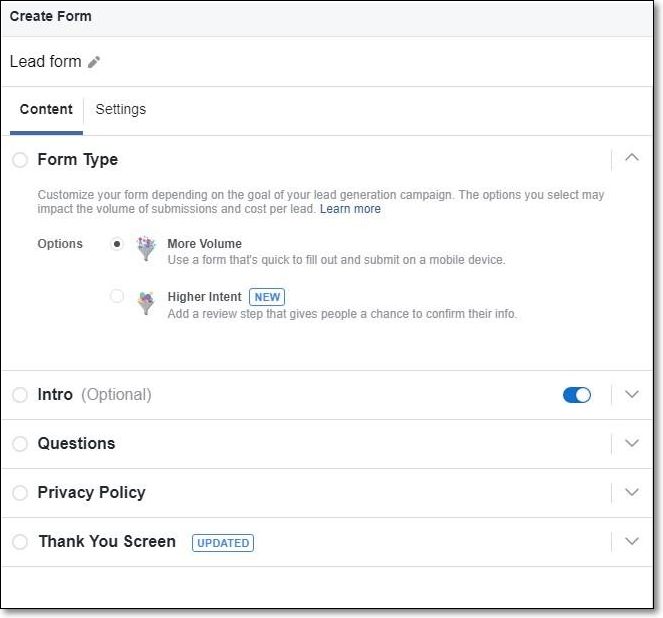Expand the Questions section chevron
The width and height of the screenshot is (663, 618).
(632, 443)
